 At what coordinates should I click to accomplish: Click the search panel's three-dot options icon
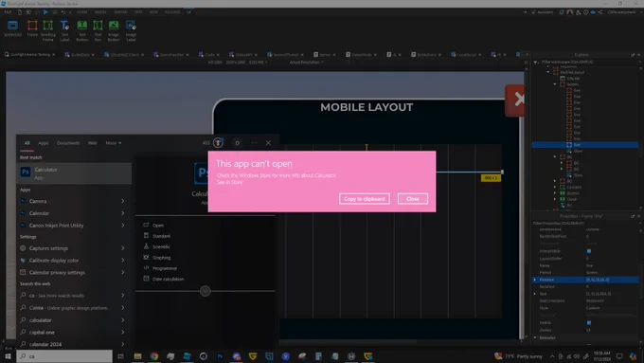[x=254, y=143]
